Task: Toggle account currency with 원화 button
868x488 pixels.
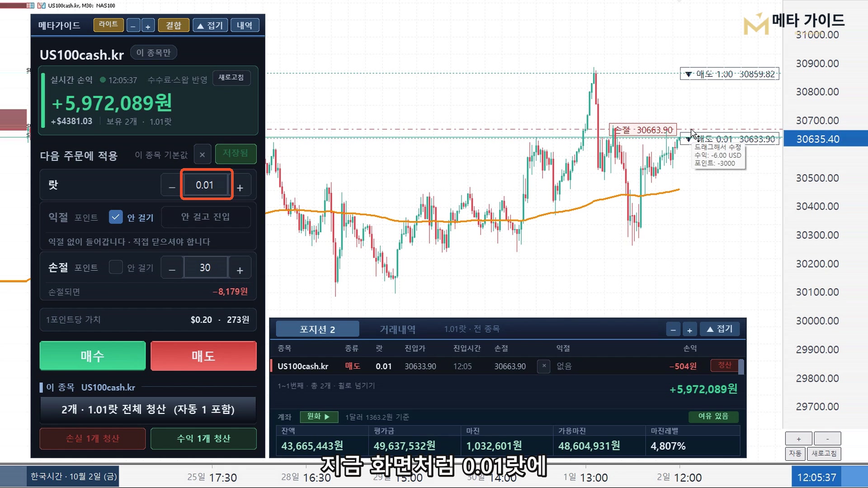Action: [x=319, y=417]
